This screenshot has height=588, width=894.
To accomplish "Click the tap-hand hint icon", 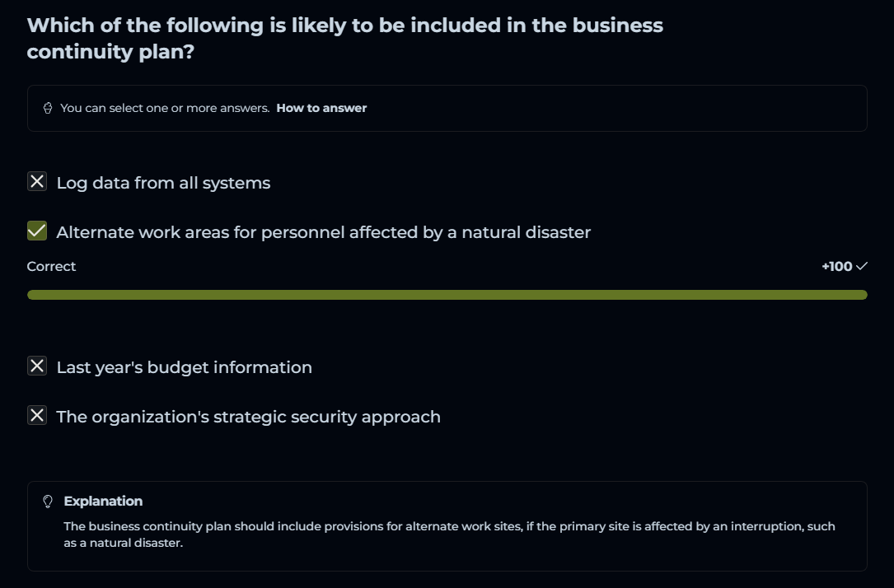I will pyautogui.click(x=48, y=108).
